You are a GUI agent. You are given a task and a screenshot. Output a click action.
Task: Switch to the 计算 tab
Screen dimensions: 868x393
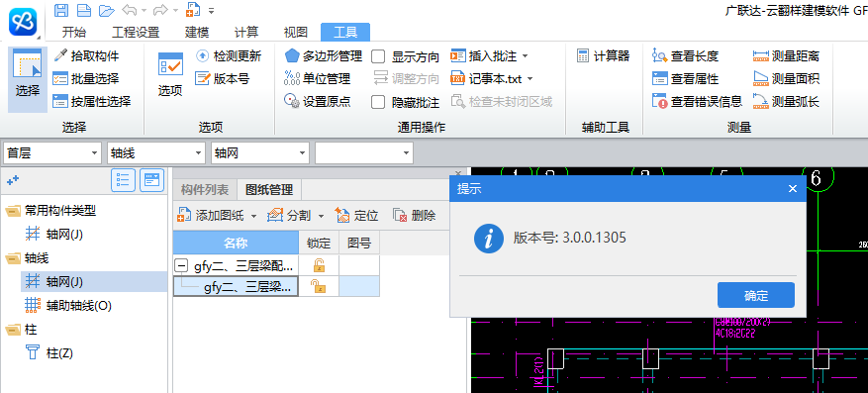[x=245, y=32]
